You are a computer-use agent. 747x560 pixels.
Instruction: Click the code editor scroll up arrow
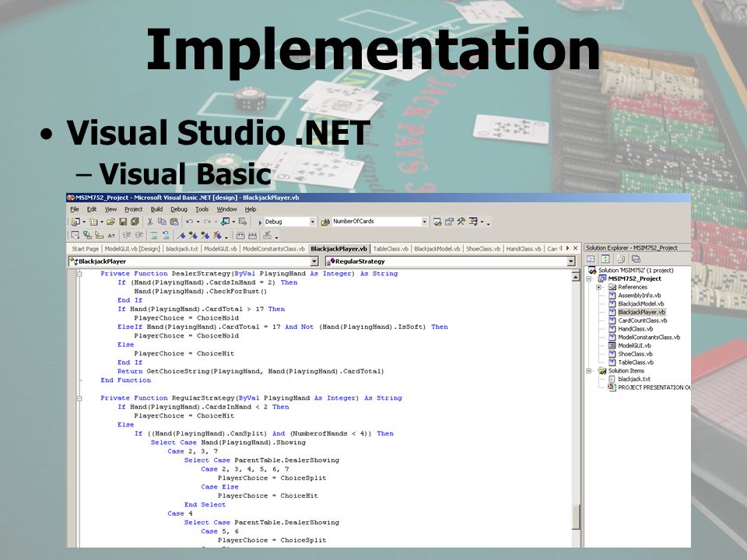[576, 276]
